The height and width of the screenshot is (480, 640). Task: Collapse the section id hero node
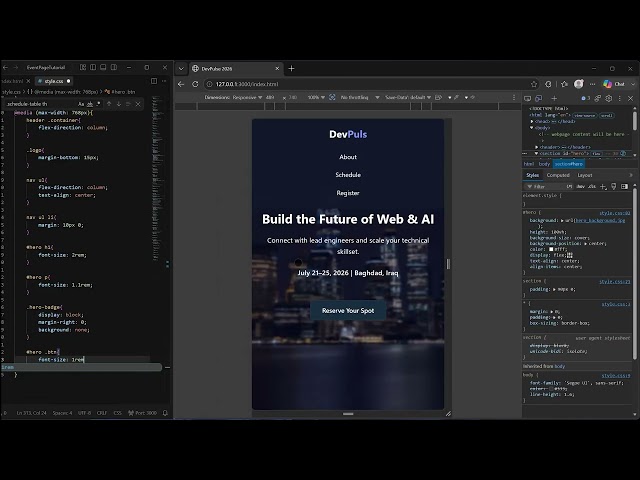[537, 153]
